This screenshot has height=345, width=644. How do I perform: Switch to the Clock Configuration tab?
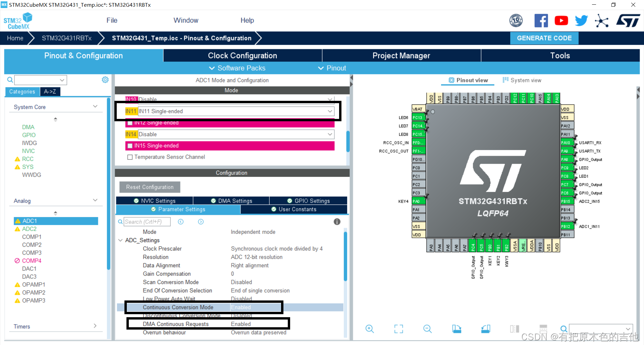[242, 55]
